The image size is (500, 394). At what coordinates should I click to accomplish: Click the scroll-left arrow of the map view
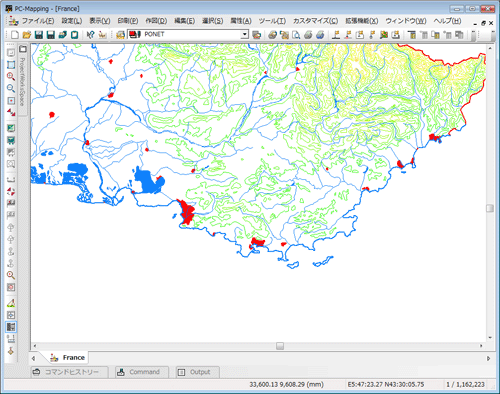(35, 346)
